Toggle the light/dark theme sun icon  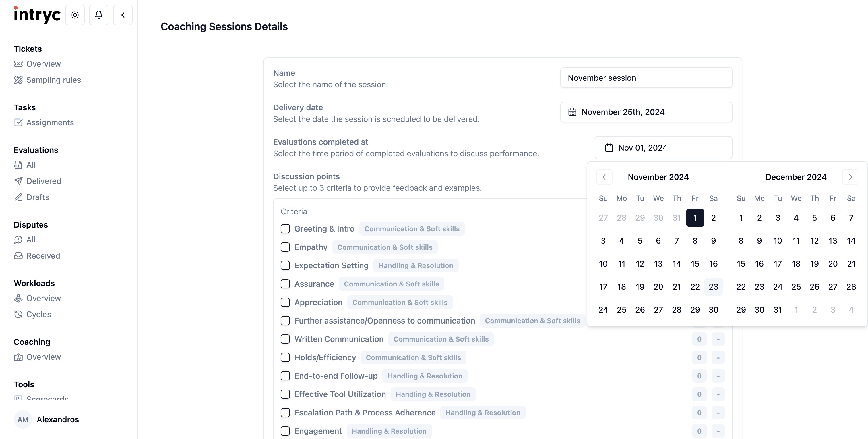tap(75, 15)
